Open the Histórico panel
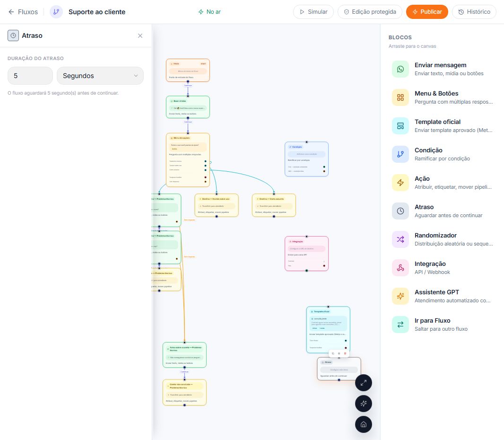This screenshot has height=440, width=504. click(474, 12)
